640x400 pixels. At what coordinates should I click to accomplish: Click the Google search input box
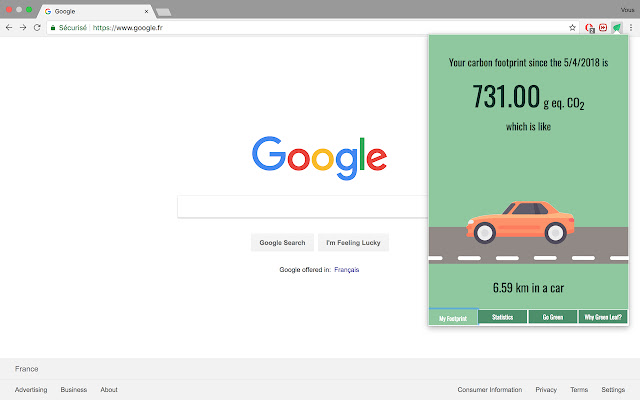tap(302, 207)
